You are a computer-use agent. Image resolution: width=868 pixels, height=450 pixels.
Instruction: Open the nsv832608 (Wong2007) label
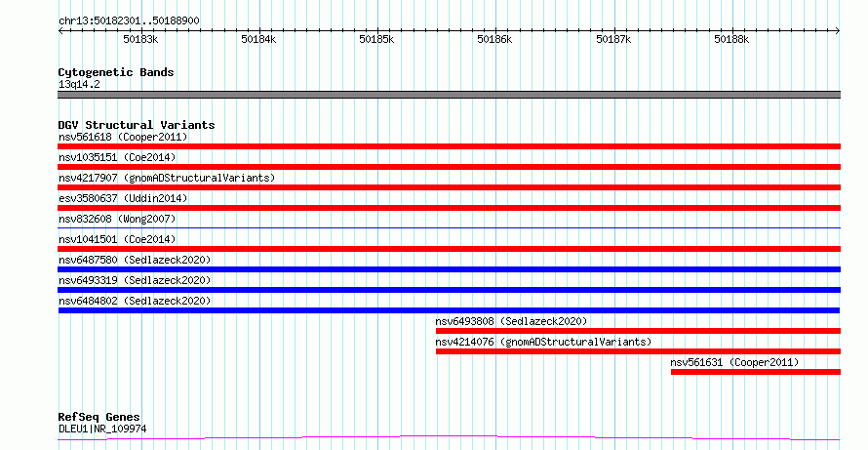117,219
